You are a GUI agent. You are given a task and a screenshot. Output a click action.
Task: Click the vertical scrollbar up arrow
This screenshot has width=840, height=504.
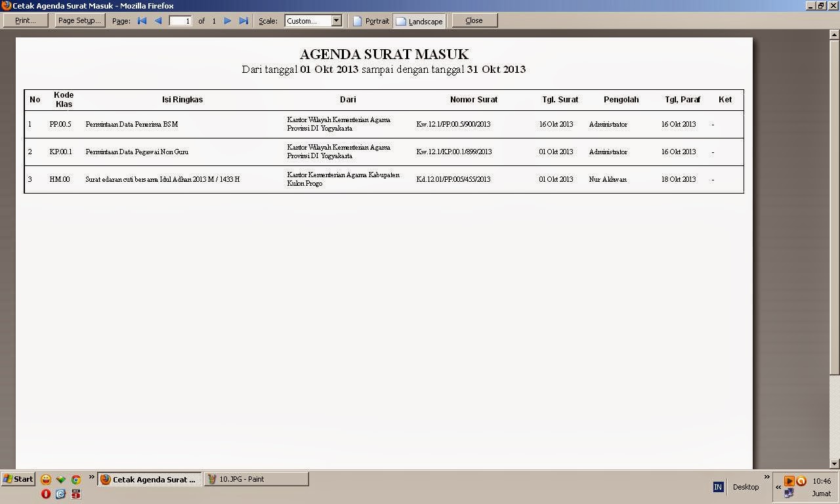(834, 34)
